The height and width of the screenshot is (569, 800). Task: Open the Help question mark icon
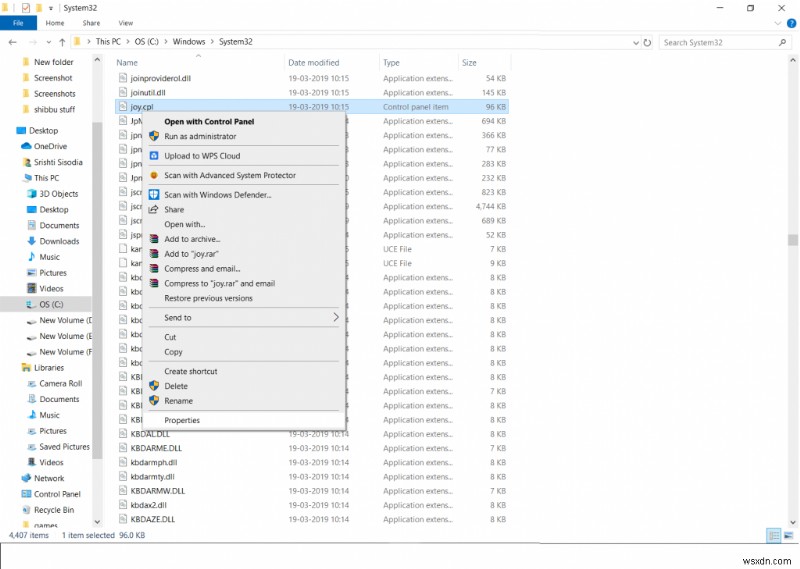coord(791,23)
